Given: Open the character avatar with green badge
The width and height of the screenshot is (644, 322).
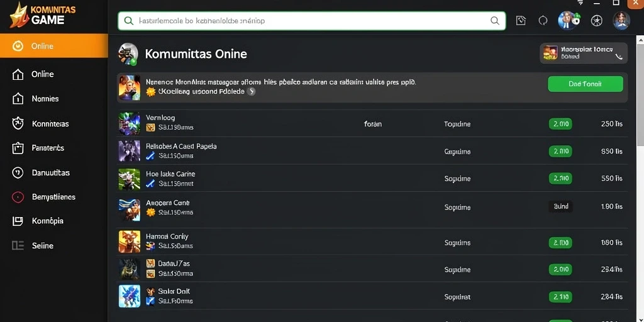Looking at the screenshot, I should click(x=569, y=20).
